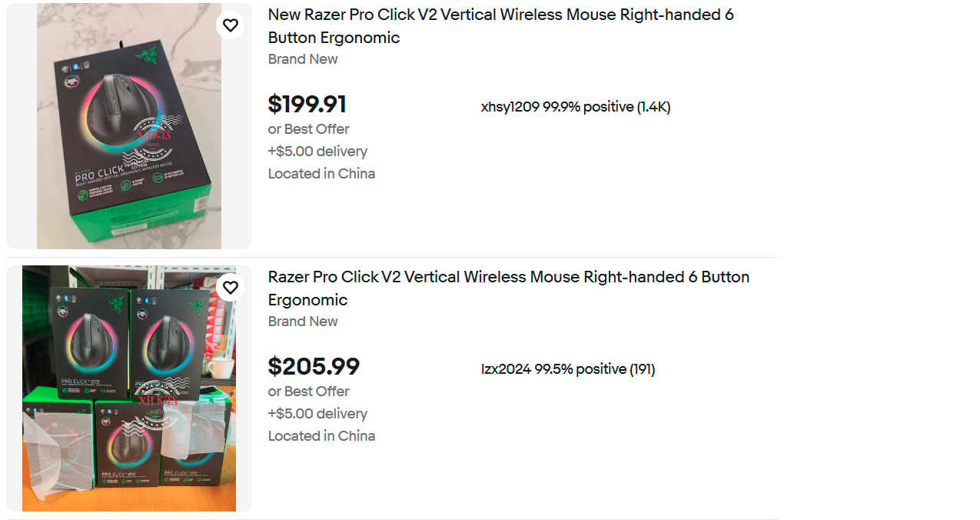Click the delivery cost on the lzx2024 listing
Image resolution: width=980 pixels, height=520 pixels.
pos(317,414)
